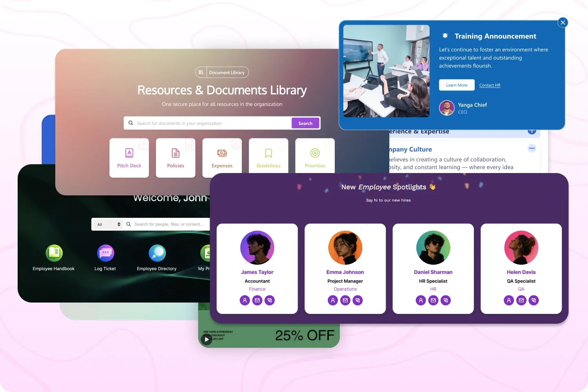
Task: Click the 'Accountant' job title
Action: click(257, 281)
